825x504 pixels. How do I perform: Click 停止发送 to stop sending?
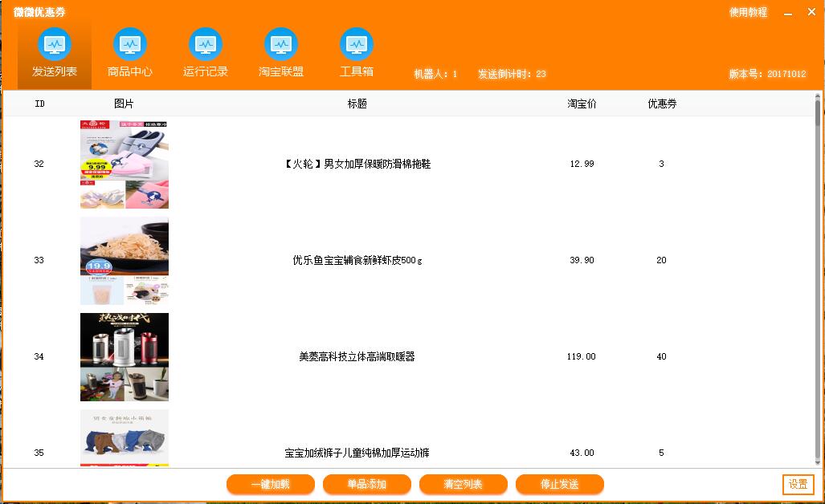tap(559, 484)
